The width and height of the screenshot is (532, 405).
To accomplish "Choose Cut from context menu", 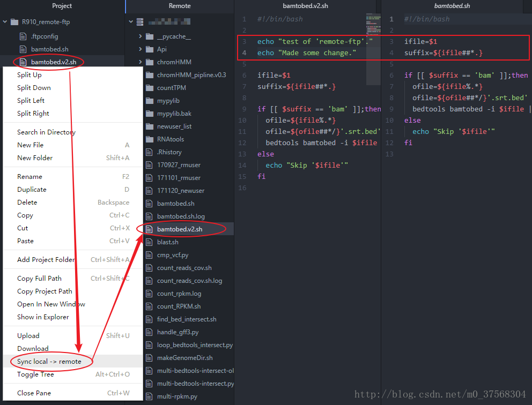I will point(73,228).
